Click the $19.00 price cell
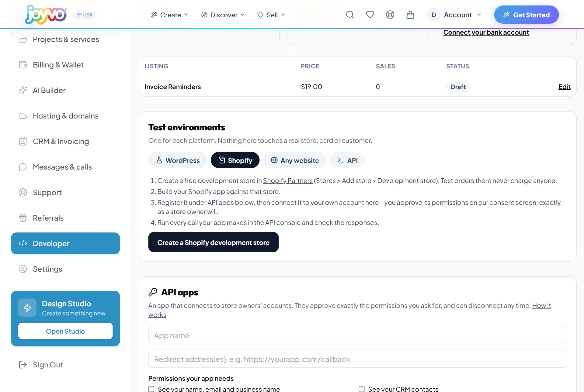584x392 pixels. point(311,87)
